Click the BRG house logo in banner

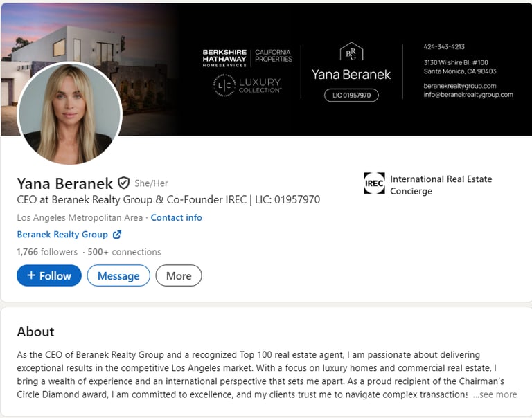pos(351,51)
